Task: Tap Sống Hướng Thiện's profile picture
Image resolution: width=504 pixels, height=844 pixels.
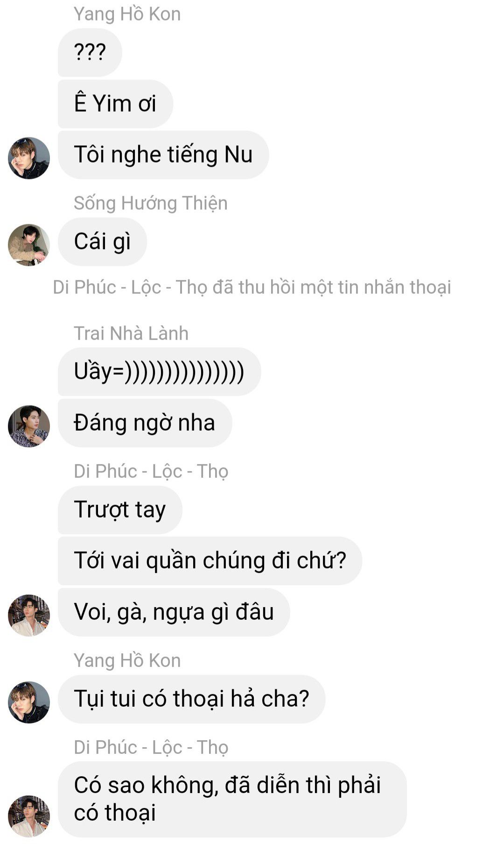Action: pyautogui.click(x=29, y=245)
